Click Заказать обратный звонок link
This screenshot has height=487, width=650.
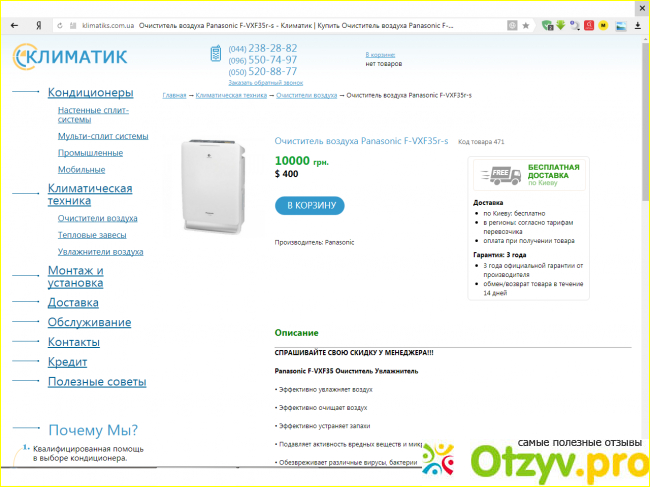coord(266,83)
